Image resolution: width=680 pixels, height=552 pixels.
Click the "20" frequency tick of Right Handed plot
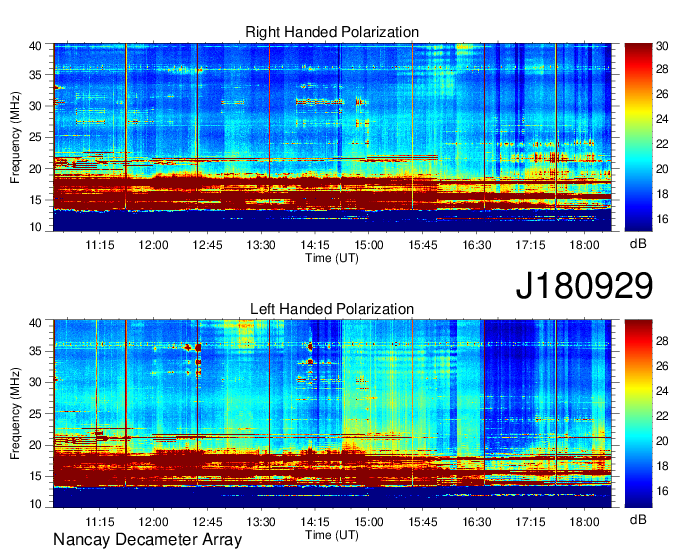click(35, 169)
